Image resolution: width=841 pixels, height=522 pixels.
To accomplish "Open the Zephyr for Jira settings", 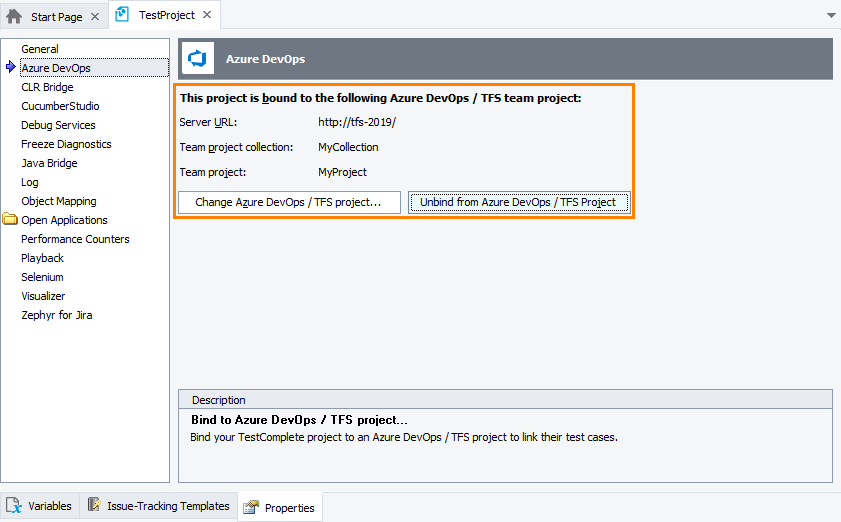I will click(x=57, y=315).
